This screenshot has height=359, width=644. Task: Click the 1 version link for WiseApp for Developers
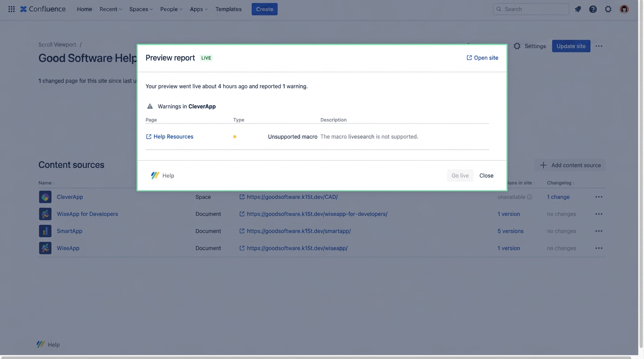509,214
